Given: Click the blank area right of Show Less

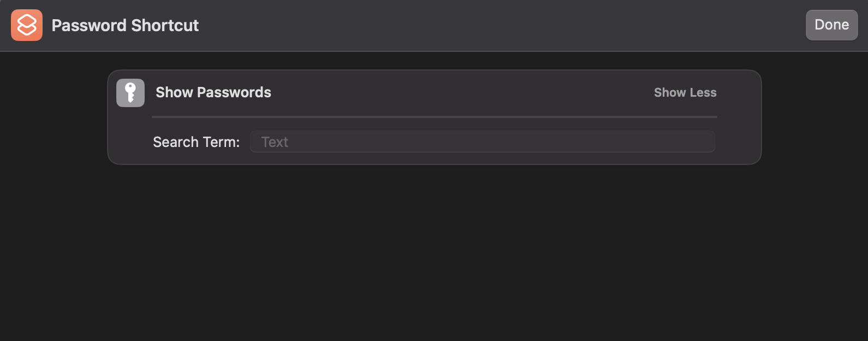Looking at the screenshot, I should pos(739,92).
